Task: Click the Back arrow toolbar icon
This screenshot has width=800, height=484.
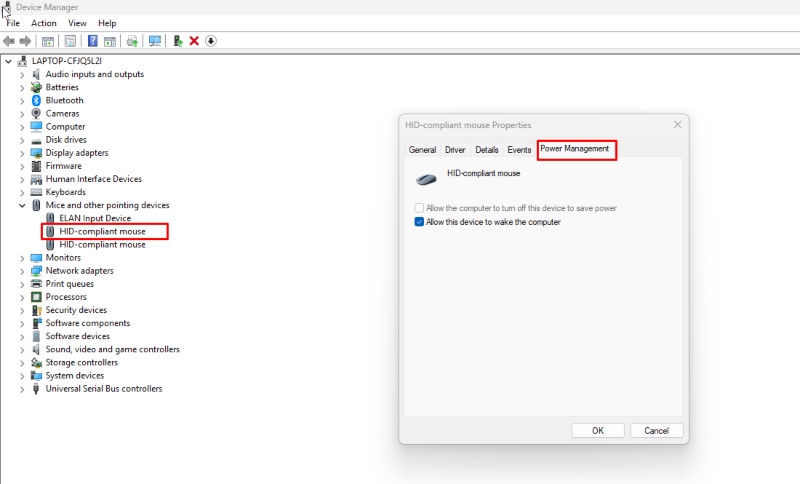Action: point(9,41)
